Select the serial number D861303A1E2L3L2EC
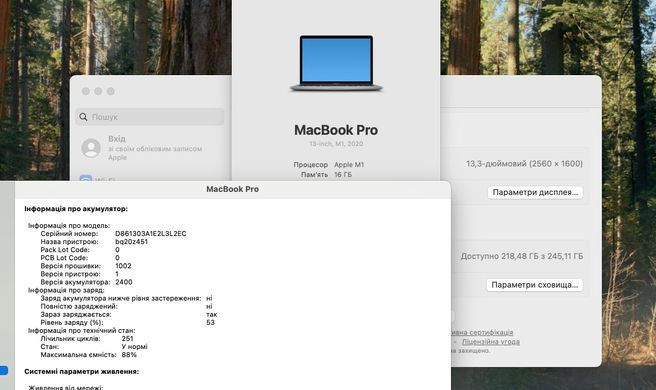Image resolution: width=656 pixels, height=390 pixels. tap(151, 233)
